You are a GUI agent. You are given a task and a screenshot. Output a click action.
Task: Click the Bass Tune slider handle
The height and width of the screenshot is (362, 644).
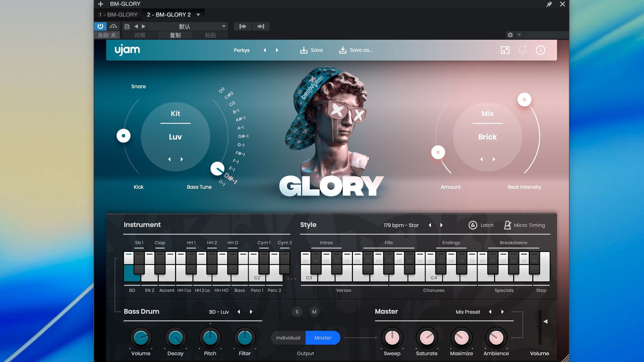click(217, 169)
